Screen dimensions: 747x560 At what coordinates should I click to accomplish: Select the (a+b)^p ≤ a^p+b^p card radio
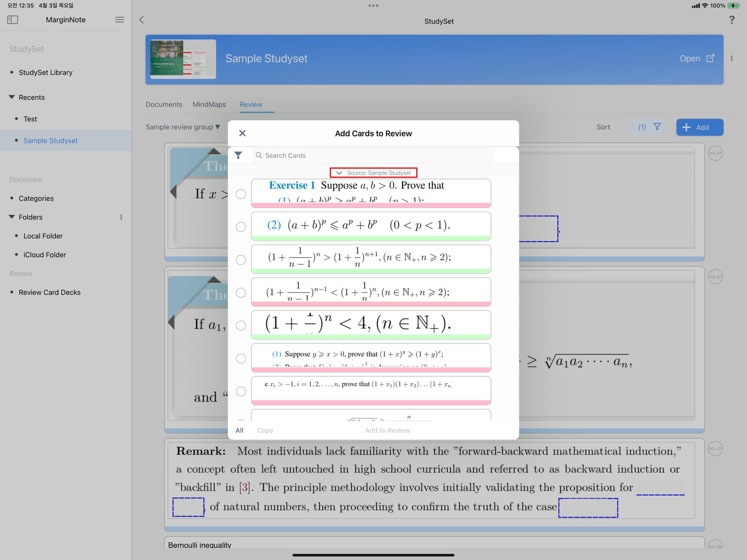tap(241, 227)
